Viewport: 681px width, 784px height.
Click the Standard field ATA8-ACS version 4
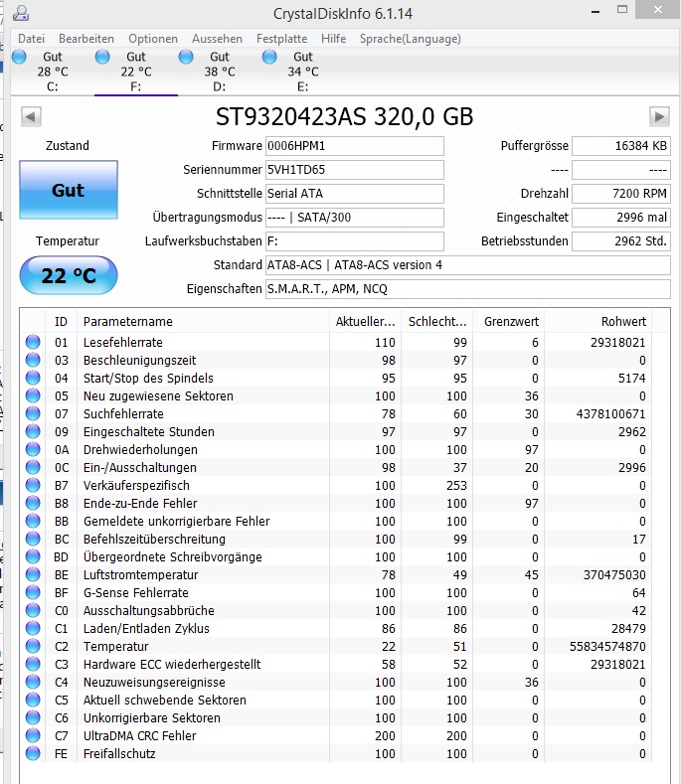coord(468,265)
